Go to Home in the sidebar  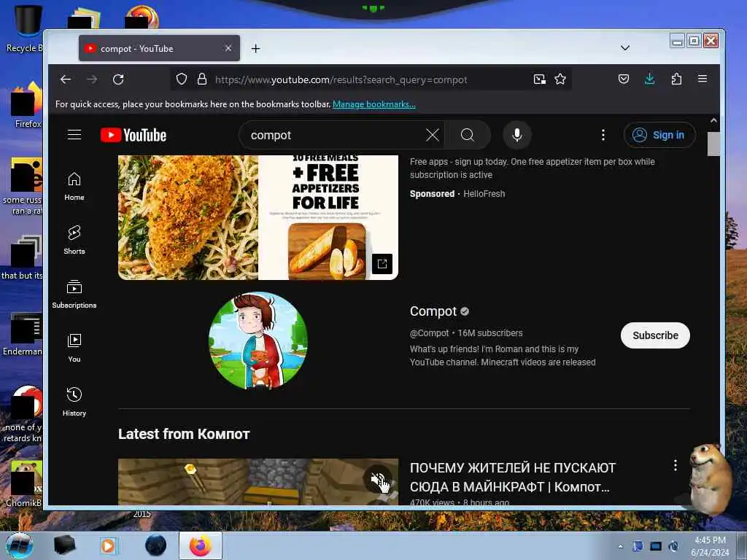pyautogui.click(x=74, y=186)
